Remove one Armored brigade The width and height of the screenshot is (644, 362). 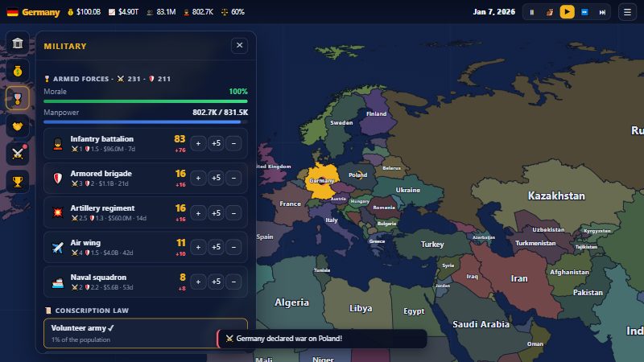coord(233,178)
